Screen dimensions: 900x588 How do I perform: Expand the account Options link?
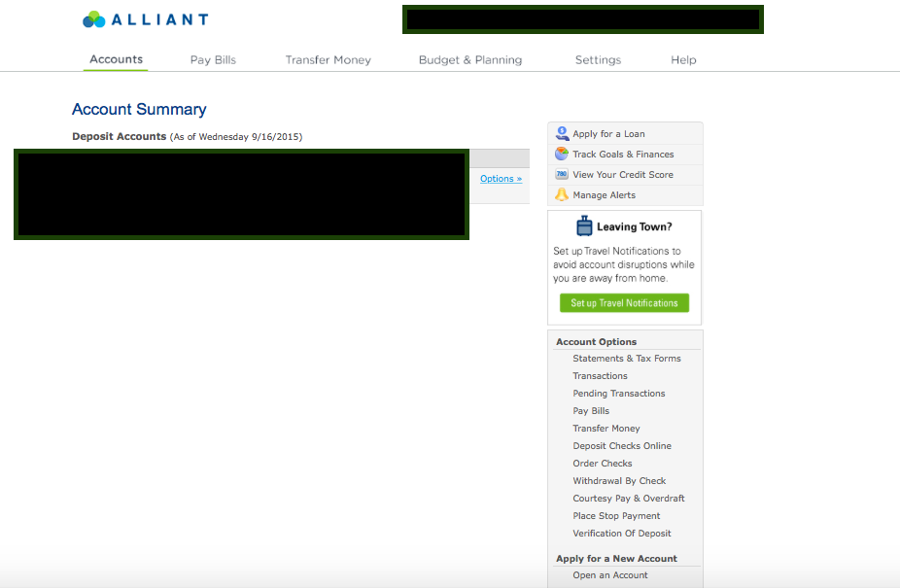501,179
